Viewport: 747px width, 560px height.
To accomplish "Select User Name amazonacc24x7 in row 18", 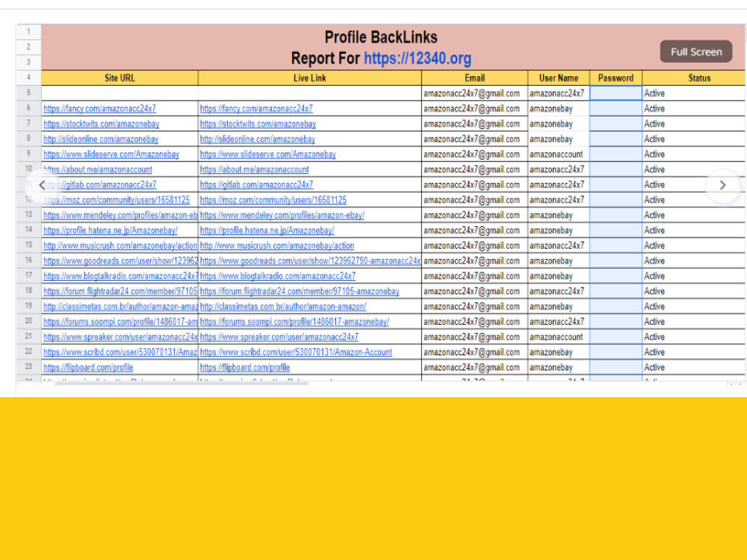I will 559,291.
